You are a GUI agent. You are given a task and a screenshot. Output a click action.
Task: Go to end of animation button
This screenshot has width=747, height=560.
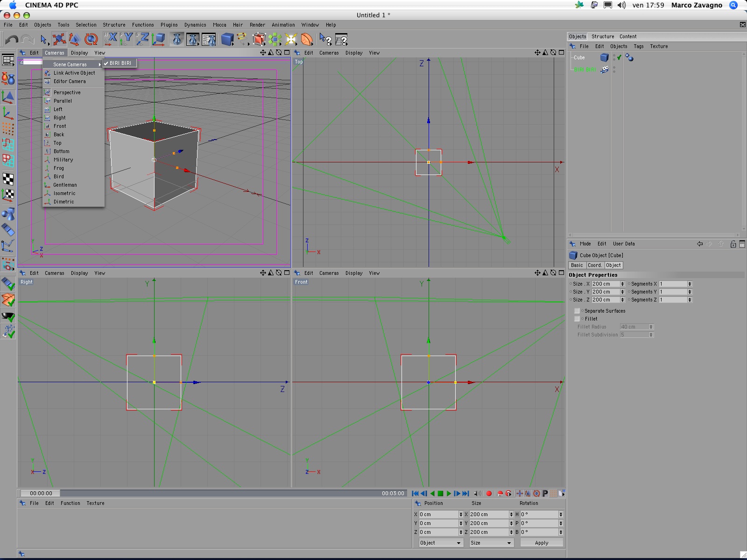[465, 493]
